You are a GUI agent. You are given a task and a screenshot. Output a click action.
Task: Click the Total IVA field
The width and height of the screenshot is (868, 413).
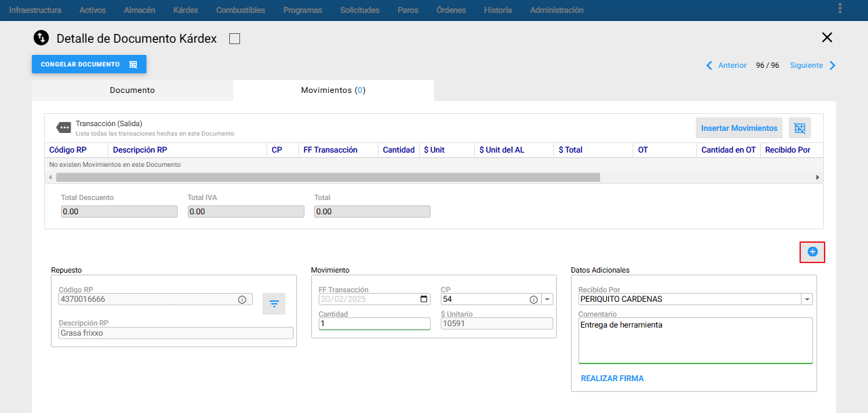(x=245, y=212)
